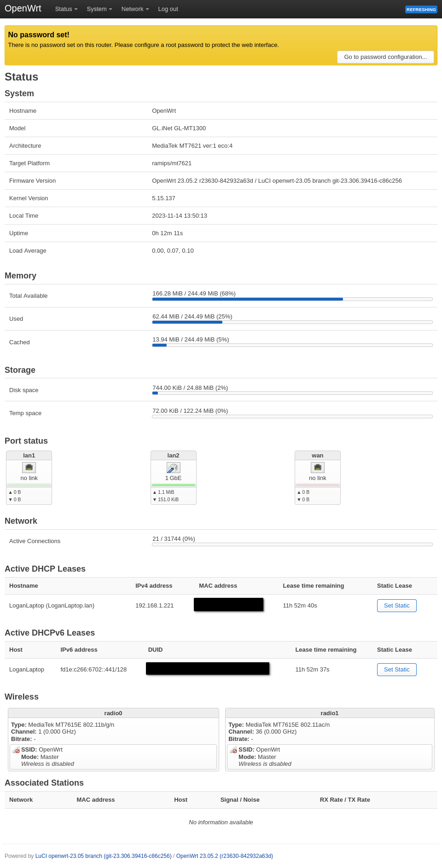Open the Status dropdown menu

click(x=66, y=9)
